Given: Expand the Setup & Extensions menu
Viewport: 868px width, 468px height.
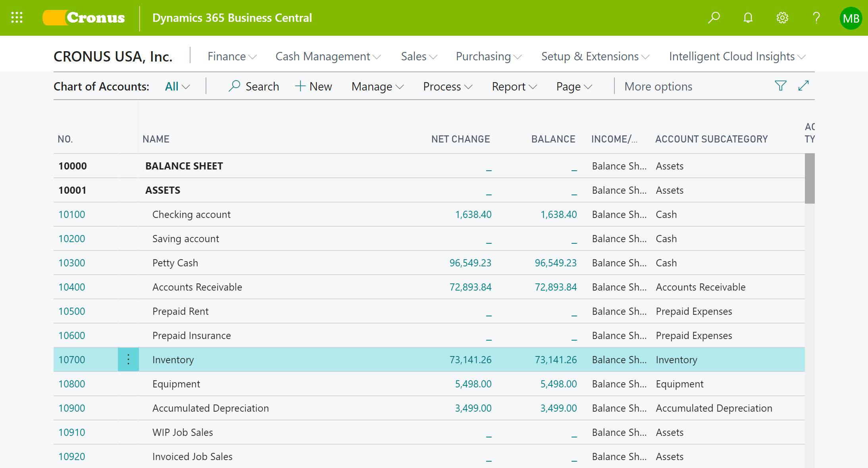Looking at the screenshot, I should tap(595, 56).
